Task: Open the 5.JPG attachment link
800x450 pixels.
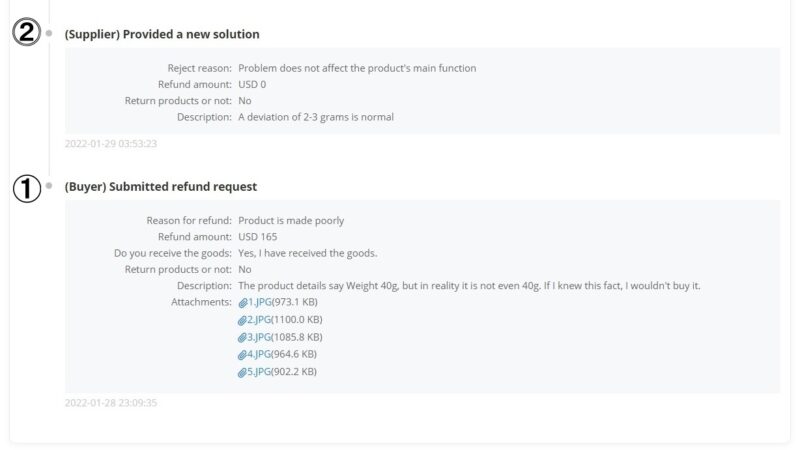Action: [x=259, y=371]
